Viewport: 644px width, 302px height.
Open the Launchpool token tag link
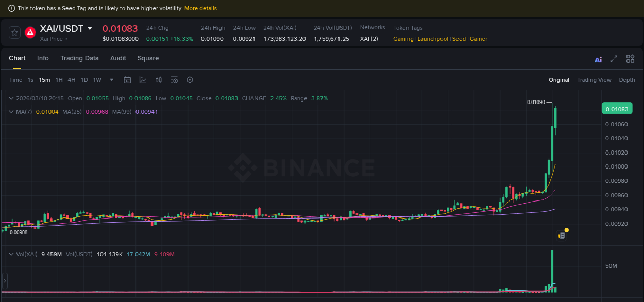[433, 39]
